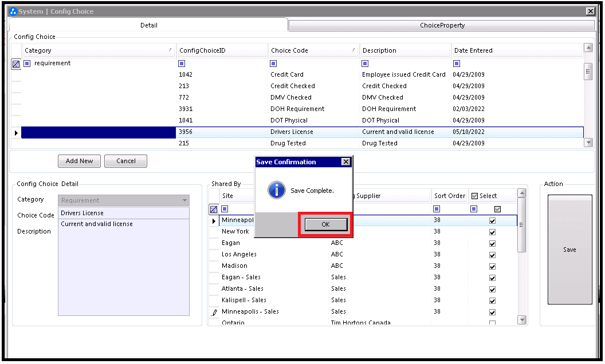The height and width of the screenshot is (364, 605).
Task: Uncheck Select for the highlighted Minneapolis row
Action: (492, 221)
